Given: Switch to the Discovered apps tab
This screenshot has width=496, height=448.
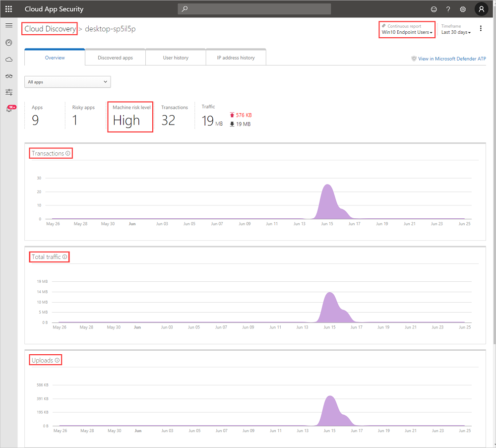Looking at the screenshot, I should coord(115,58).
